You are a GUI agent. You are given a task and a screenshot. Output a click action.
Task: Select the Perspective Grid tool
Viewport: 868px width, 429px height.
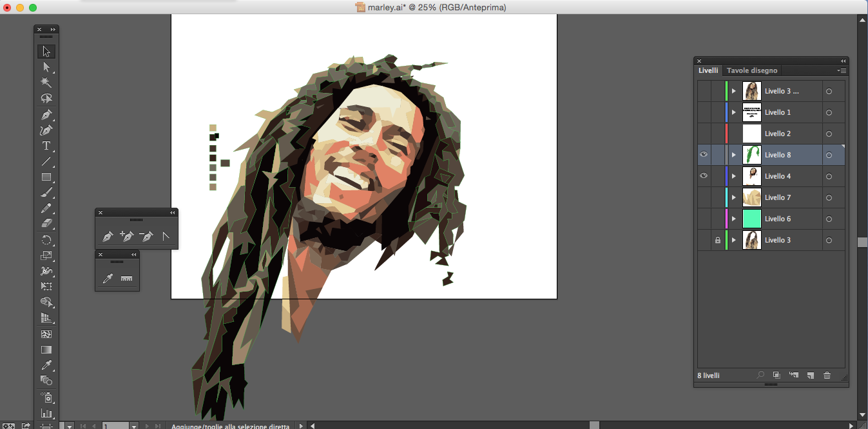46,318
